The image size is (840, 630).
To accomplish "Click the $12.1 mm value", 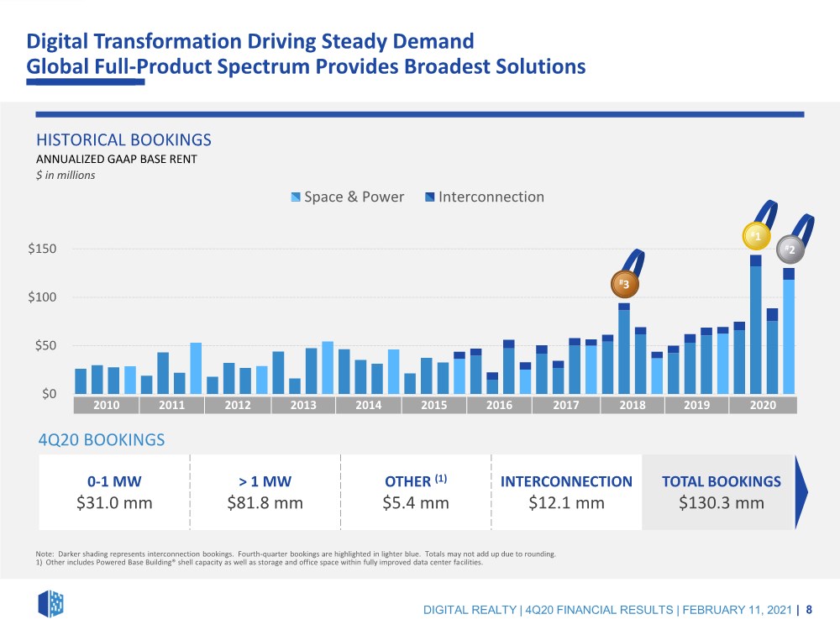I will 566,503.
